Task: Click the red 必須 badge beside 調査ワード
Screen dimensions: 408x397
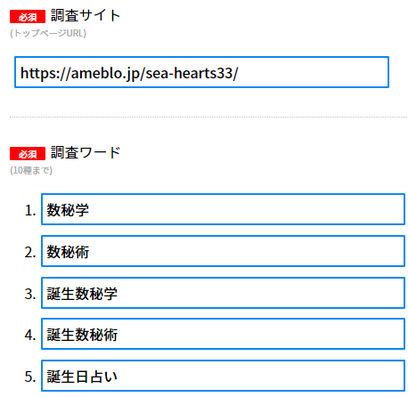Action: pos(27,154)
